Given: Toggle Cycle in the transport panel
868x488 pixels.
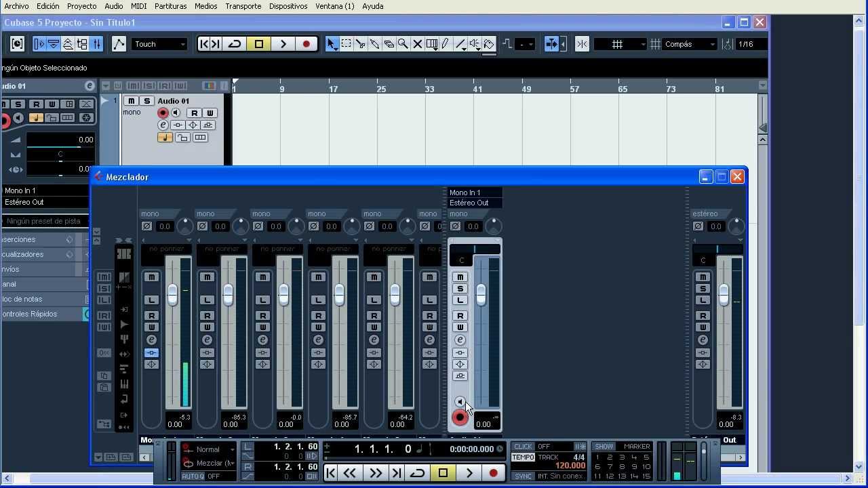Looking at the screenshot, I should (418, 473).
